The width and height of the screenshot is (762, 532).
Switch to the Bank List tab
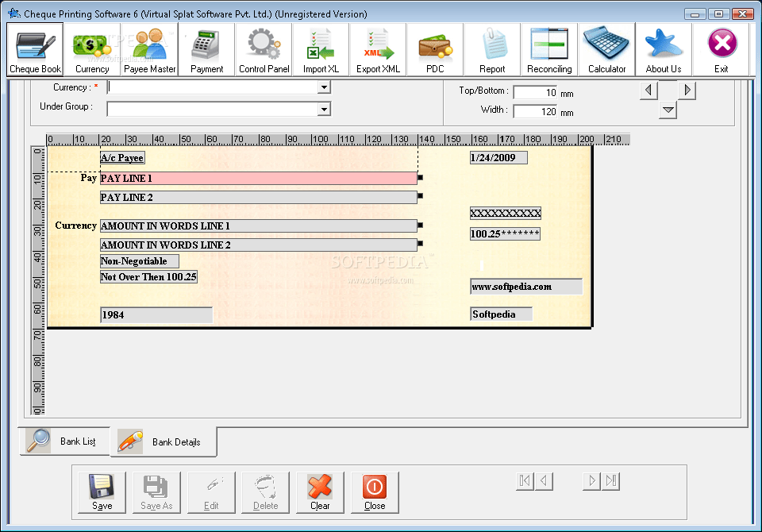click(x=63, y=441)
